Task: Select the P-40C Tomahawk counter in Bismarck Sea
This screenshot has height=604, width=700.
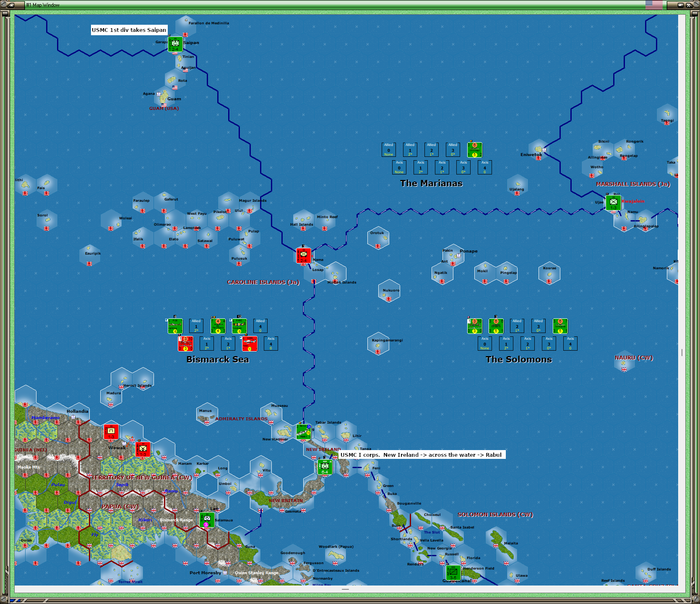Action: click(239, 326)
